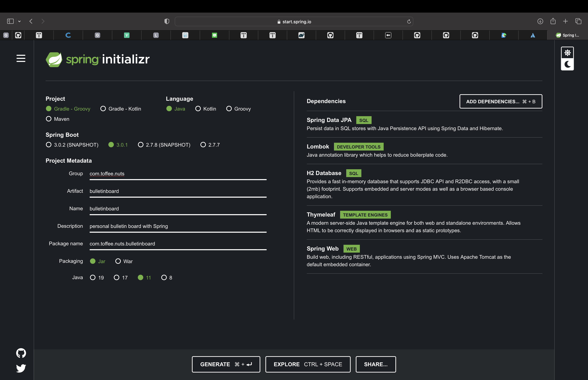Open a new tab with plus icon
Image resolution: width=588 pixels, height=380 pixels.
pyautogui.click(x=566, y=21)
